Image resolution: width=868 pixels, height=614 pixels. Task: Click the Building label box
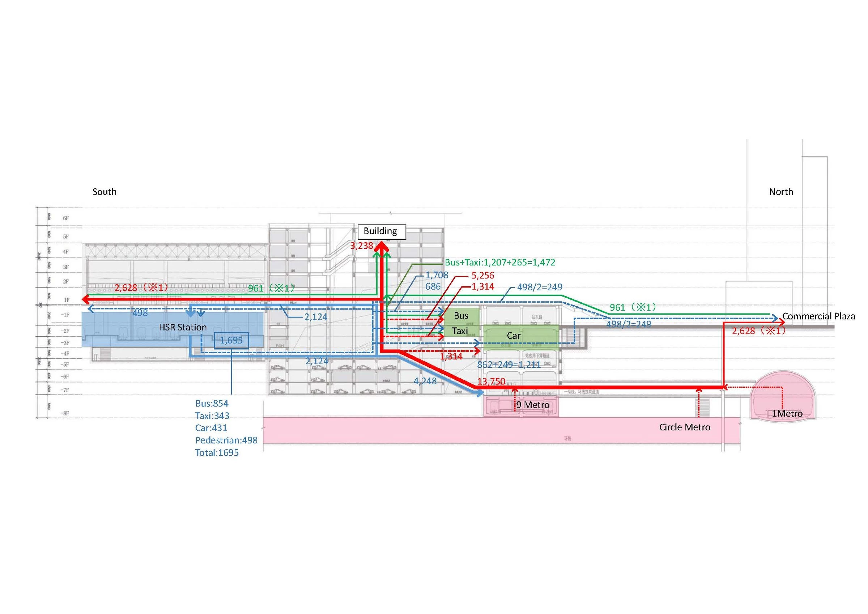click(382, 231)
